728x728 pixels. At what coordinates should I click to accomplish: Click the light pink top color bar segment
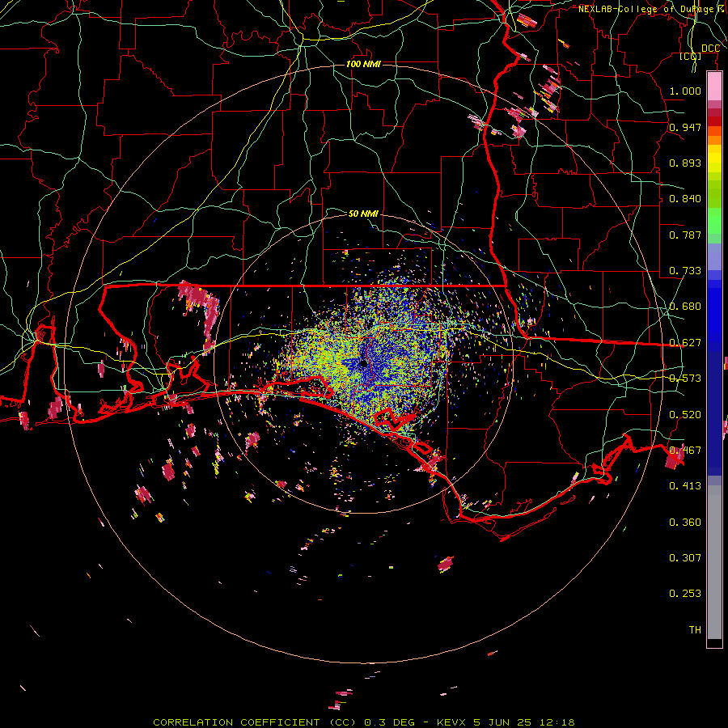(x=714, y=87)
